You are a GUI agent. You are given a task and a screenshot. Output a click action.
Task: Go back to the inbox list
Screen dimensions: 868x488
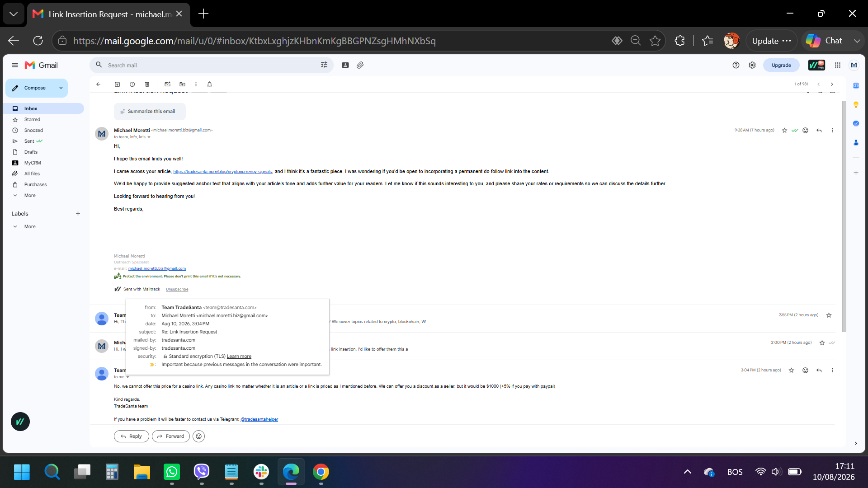click(98, 84)
